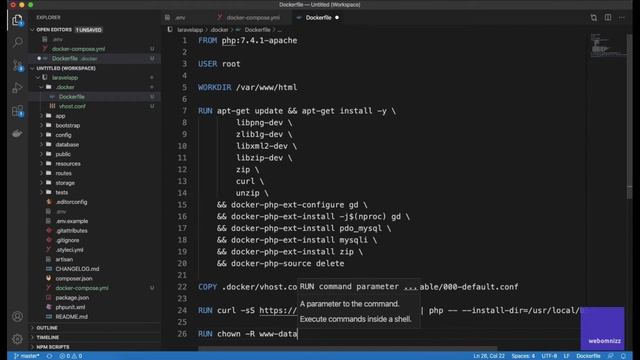Show errors and warnings in status bar
Viewport: 640px width, 360px height.
tap(71, 356)
